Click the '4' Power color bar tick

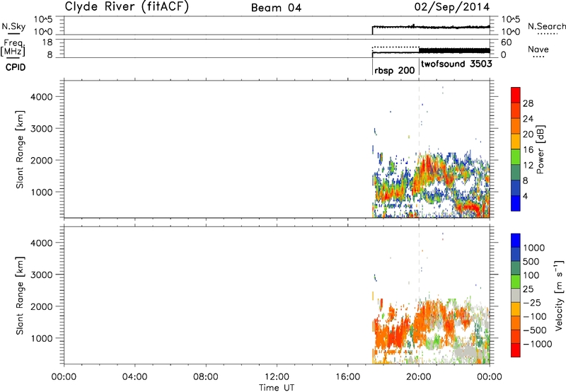[x=525, y=196]
